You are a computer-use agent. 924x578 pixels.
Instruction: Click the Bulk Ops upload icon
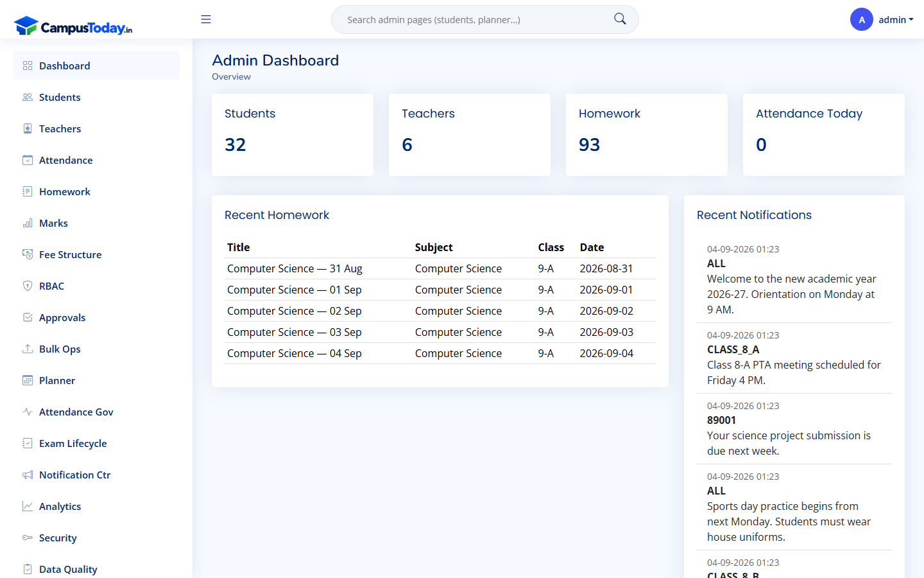tap(28, 349)
